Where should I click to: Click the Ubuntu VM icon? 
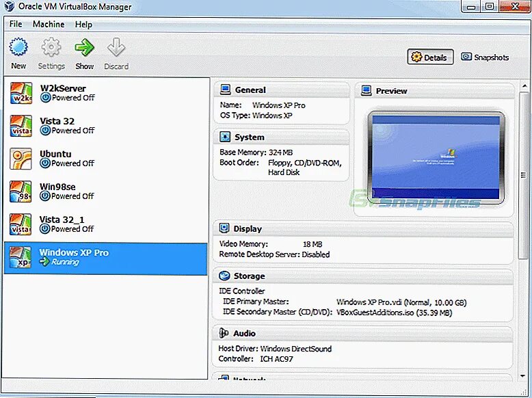pos(21,159)
